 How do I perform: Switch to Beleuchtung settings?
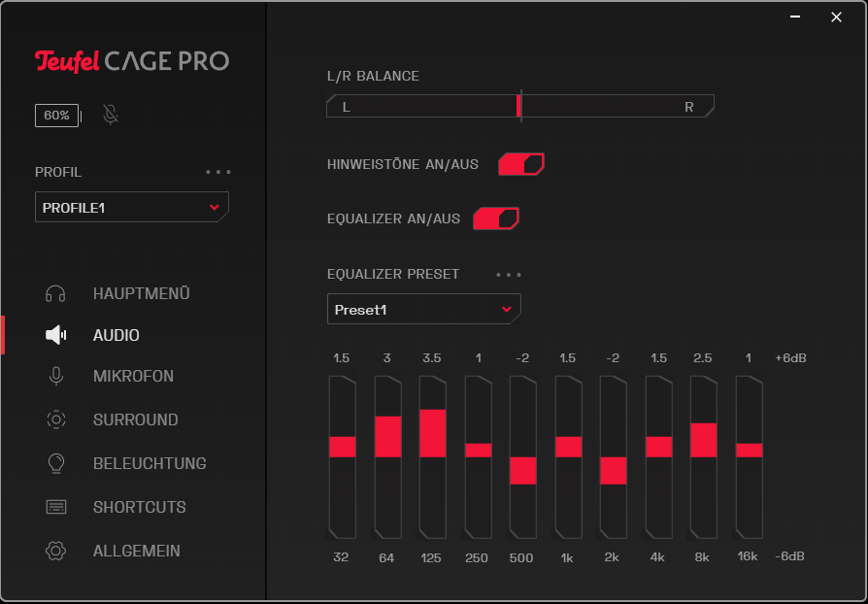pyautogui.click(x=150, y=463)
